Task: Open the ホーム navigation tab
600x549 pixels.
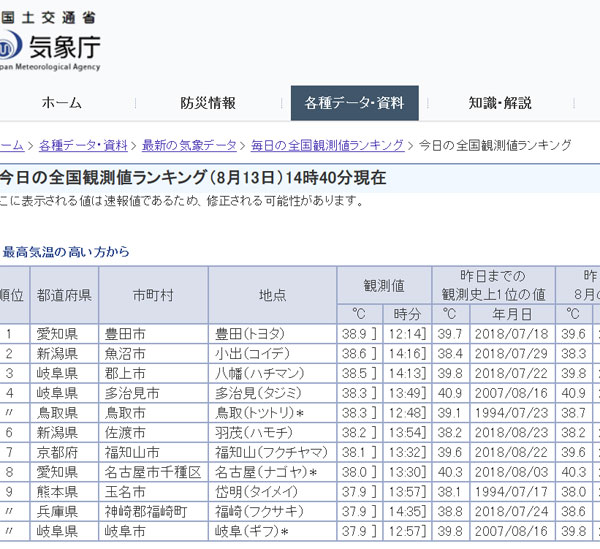Action: (62, 103)
